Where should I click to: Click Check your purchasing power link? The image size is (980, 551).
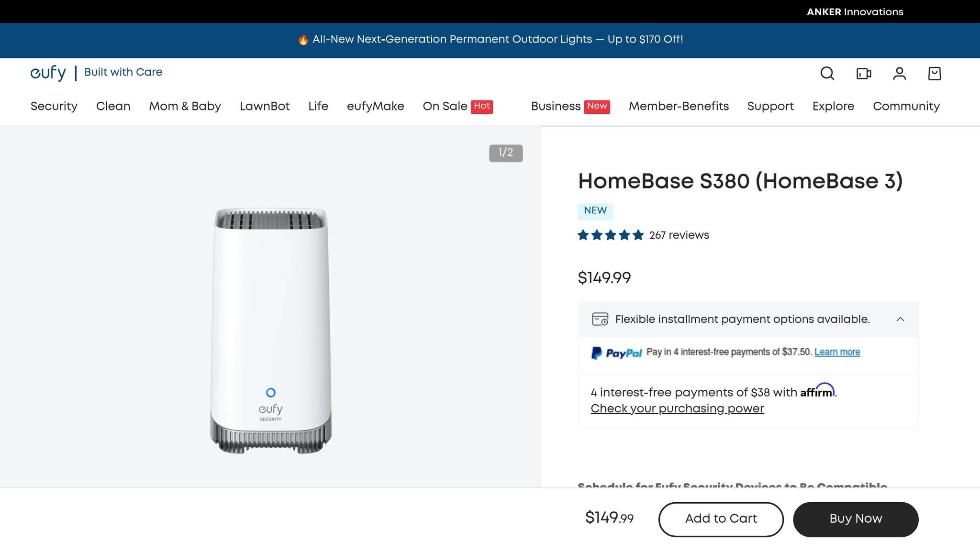[x=677, y=408]
